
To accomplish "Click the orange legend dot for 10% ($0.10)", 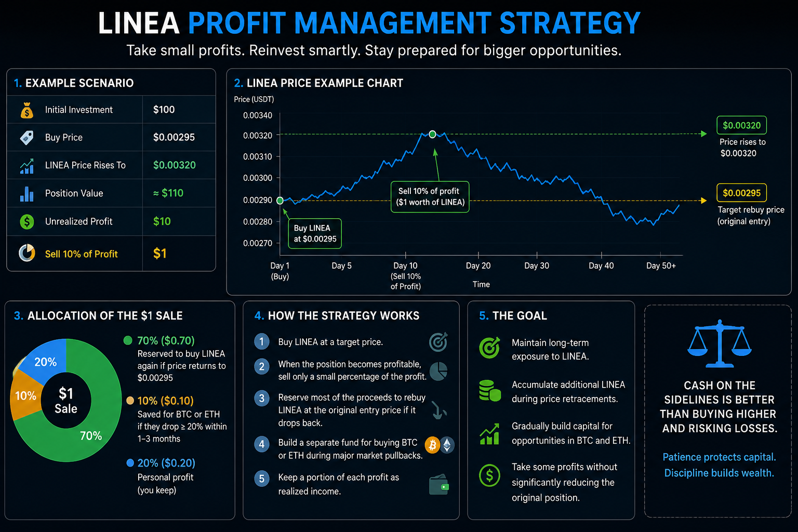I will 130,401.
